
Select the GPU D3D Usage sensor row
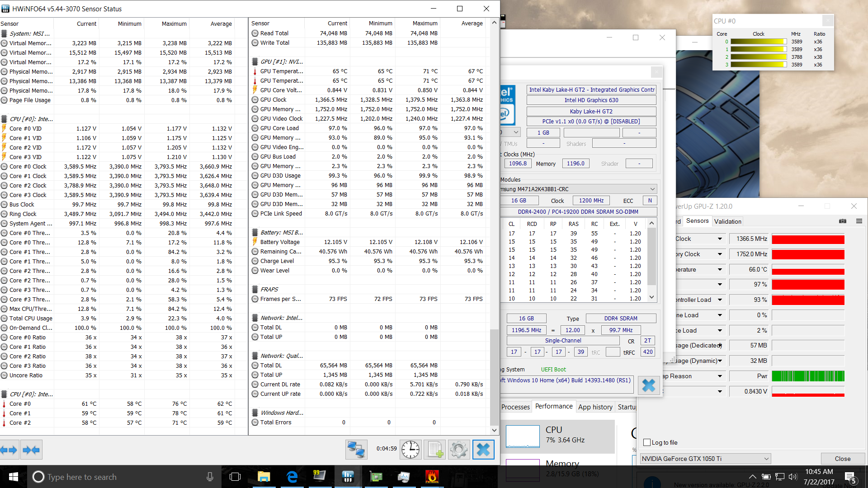(x=368, y=176)
